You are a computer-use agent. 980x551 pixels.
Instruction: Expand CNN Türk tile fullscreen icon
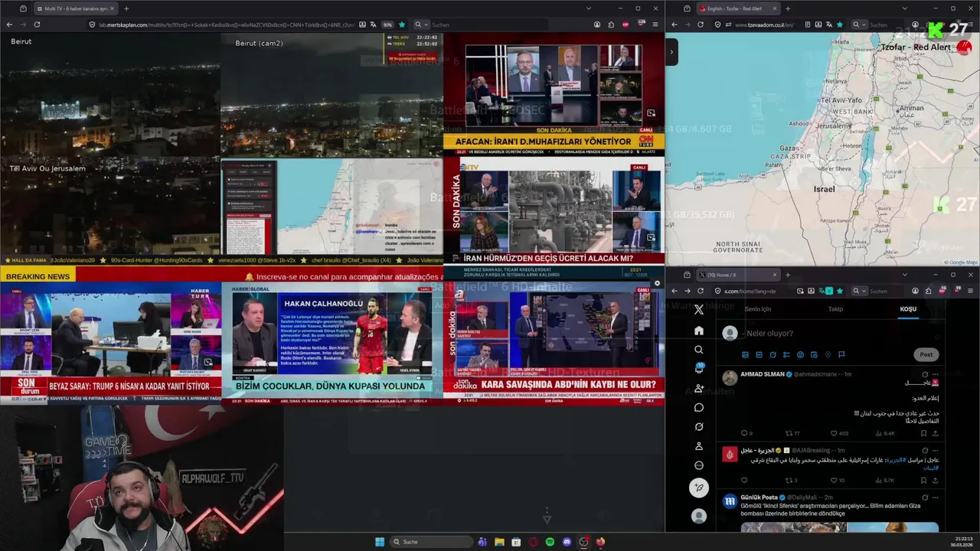click(x=651, y=113)
